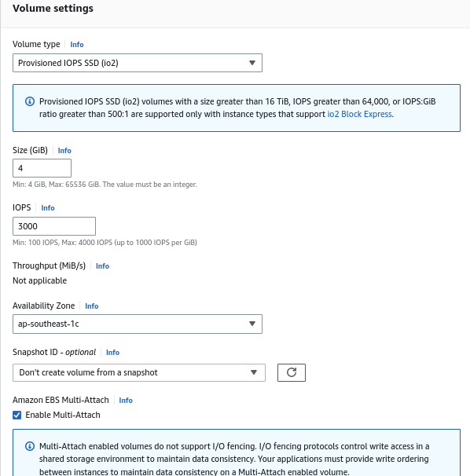
Task: Open Info link next to Size (GiB)
Action: pos(64,151)
